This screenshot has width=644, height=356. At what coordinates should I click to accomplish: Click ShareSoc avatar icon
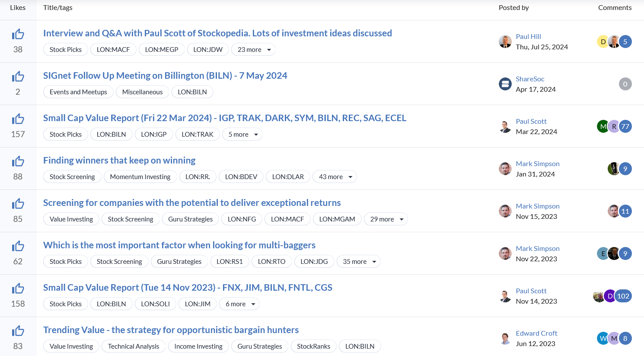pyautogui.click(x=505, y=84)
